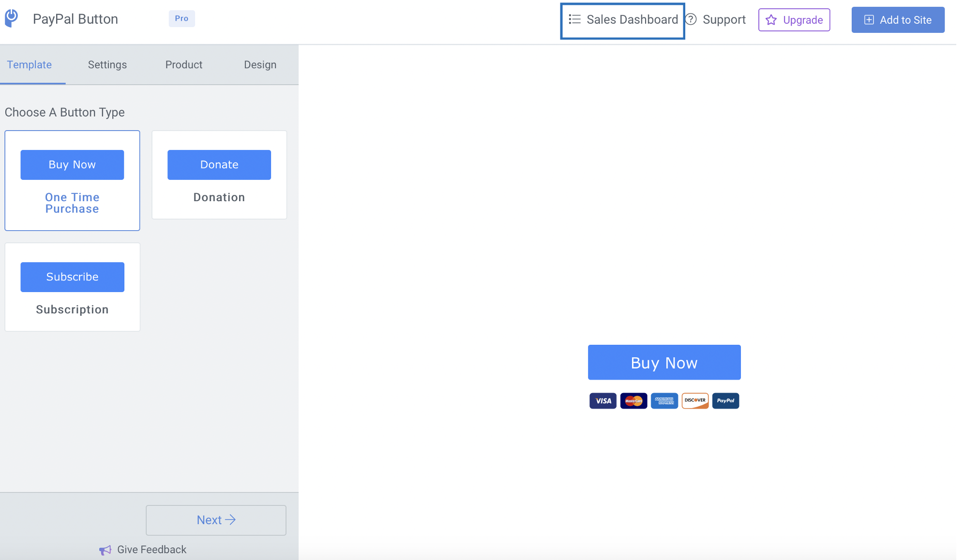Click the PayPal Button app logo icon
Viewport: 965px width, 560px height.
coord(11,18)
